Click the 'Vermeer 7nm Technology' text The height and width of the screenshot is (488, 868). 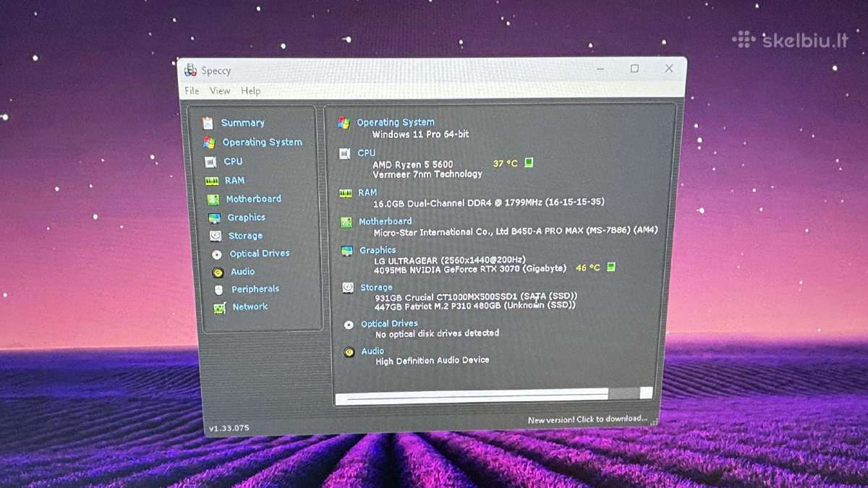[427, 174]
